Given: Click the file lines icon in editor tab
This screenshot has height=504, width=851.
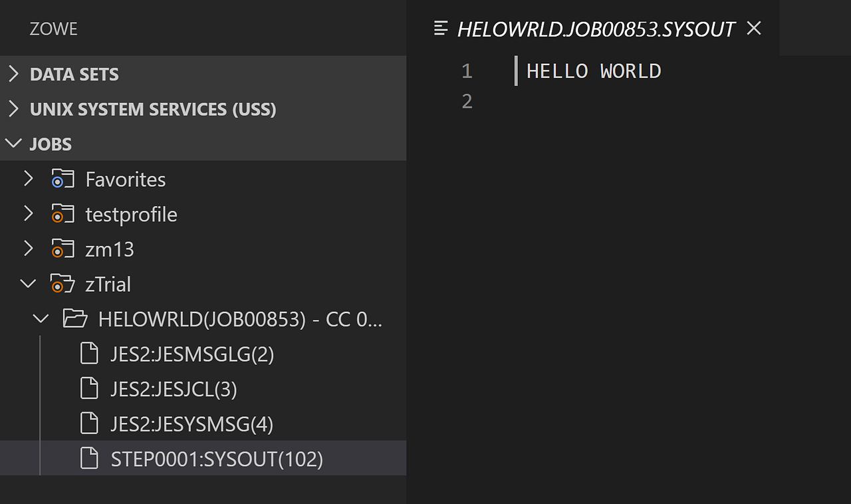Looking at the screenshot, I should [441, 29].
